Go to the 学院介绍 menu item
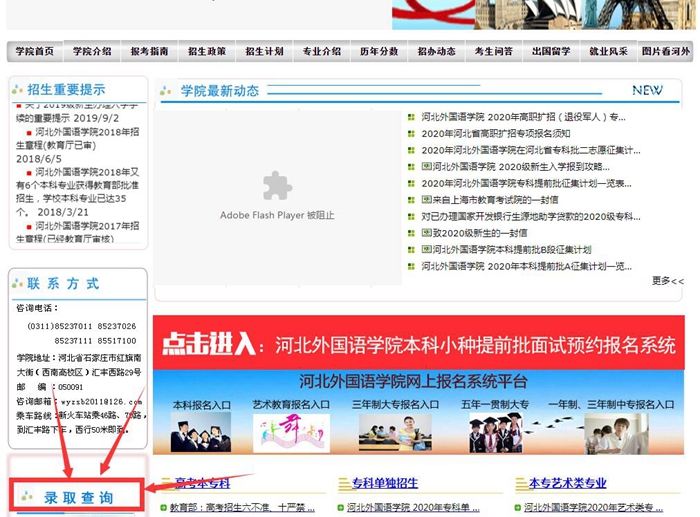Viewport: 700px width, 517px height. pos(92,51)
